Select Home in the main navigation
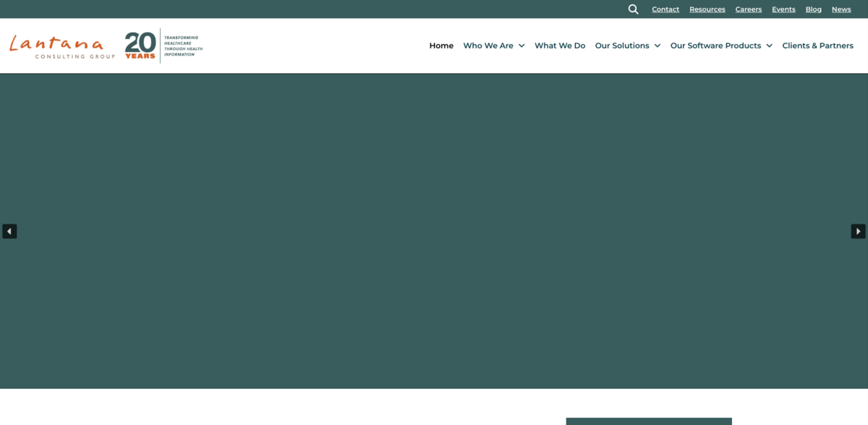Screen dimensions: 868x425 [441, 46]
